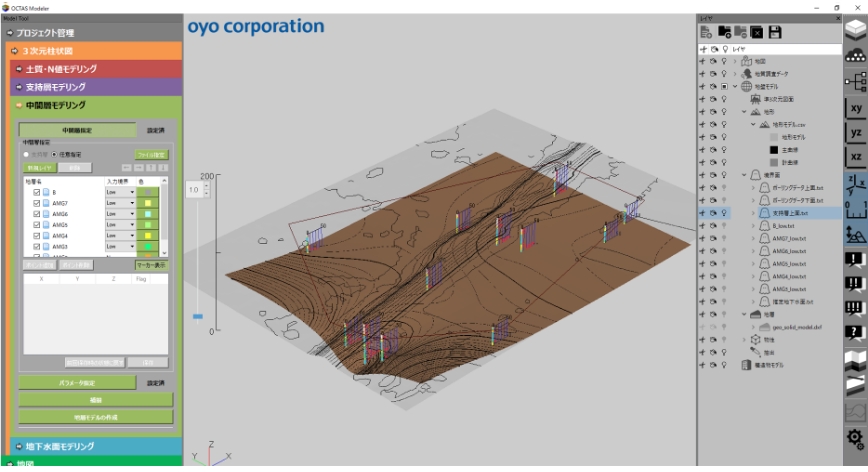The image size is (868, 472).
Task: Click the question mark speech bubble icon
Action: [855, 333]
